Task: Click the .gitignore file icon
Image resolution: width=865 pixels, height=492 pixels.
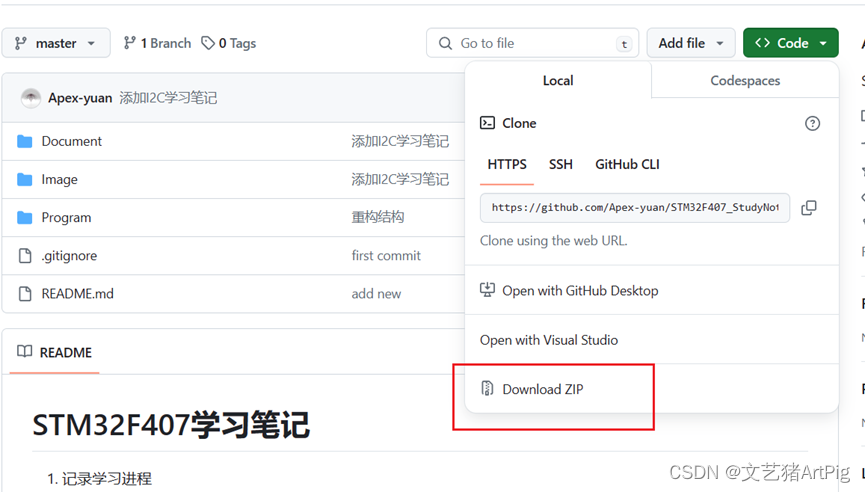Action: tap(25, 255)
